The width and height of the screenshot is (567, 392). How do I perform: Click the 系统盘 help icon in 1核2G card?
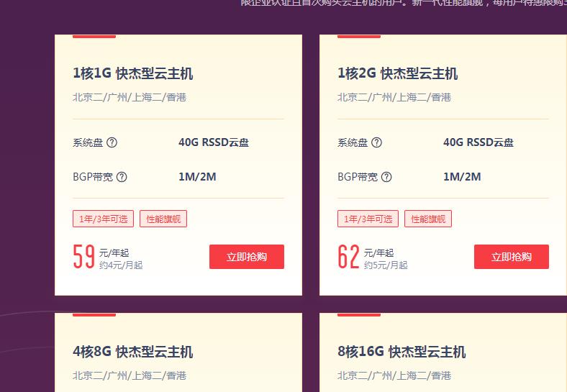[x=377, y=142]
